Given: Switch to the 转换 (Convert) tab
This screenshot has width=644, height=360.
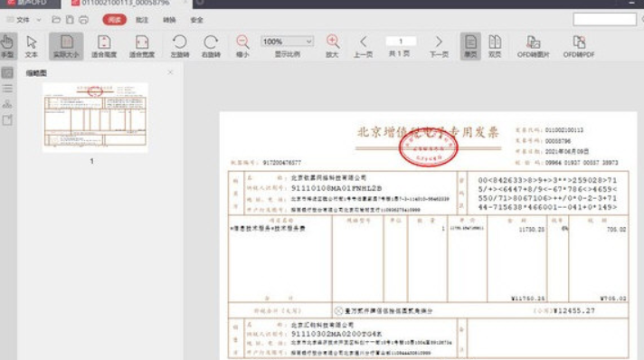Looking at the screenshot, I should [x=169, y=20].
